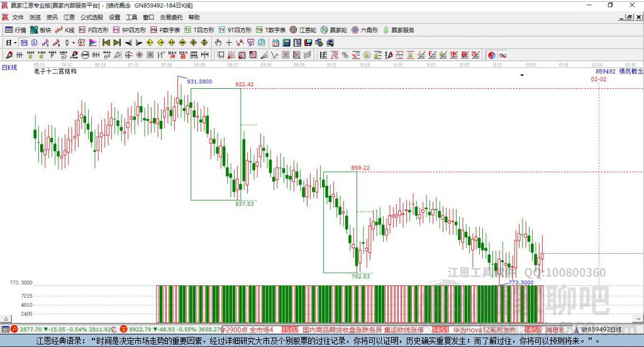Screen dimensions: 644x347
Task: Open the P四方形 square tool
Action: point(94,30)
